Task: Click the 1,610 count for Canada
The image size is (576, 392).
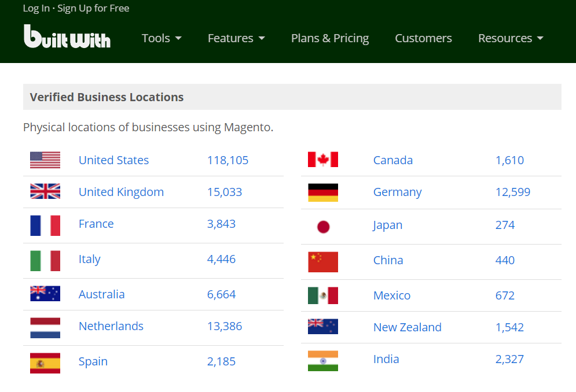Action: tap(509, 160)
